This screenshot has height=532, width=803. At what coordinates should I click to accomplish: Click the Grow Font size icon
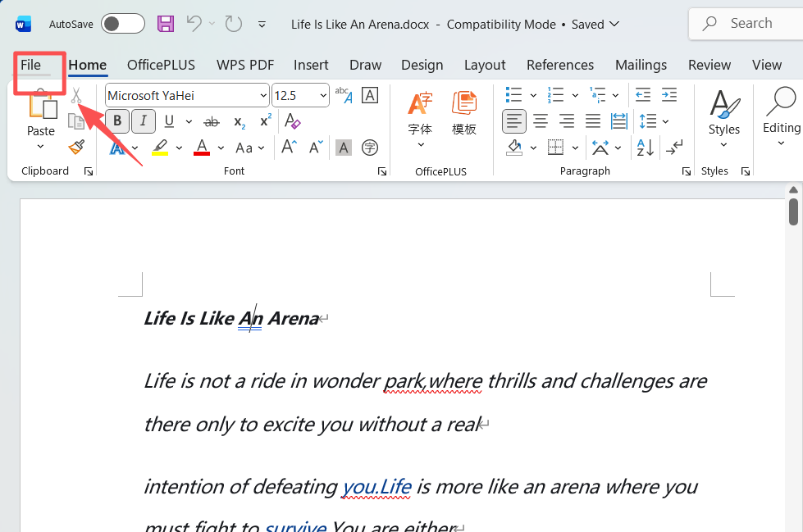pos(289,148)
